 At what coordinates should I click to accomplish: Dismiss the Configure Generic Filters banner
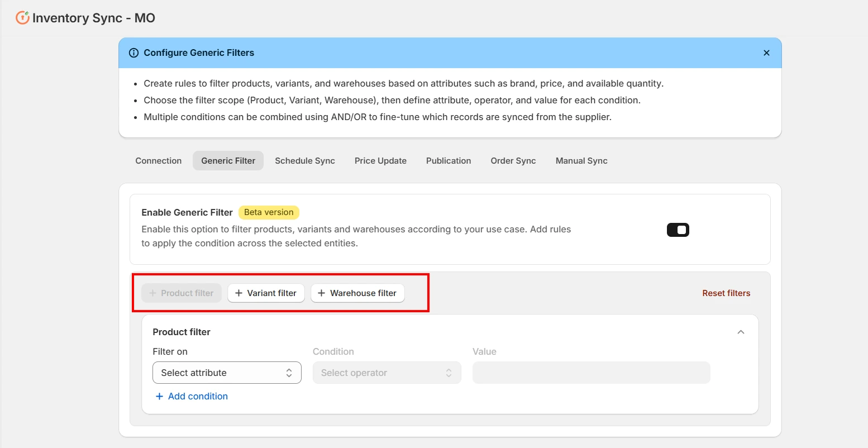pos(766,53)
